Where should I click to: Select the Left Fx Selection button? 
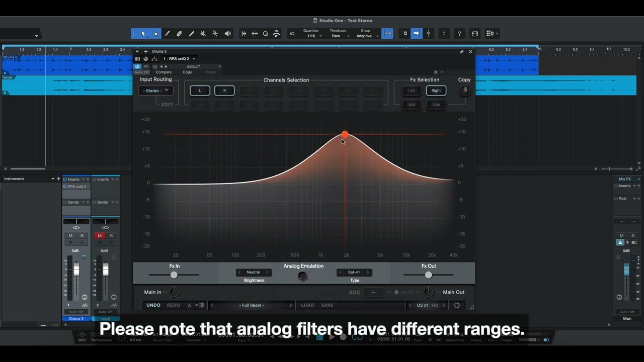[x=412, y=90]
